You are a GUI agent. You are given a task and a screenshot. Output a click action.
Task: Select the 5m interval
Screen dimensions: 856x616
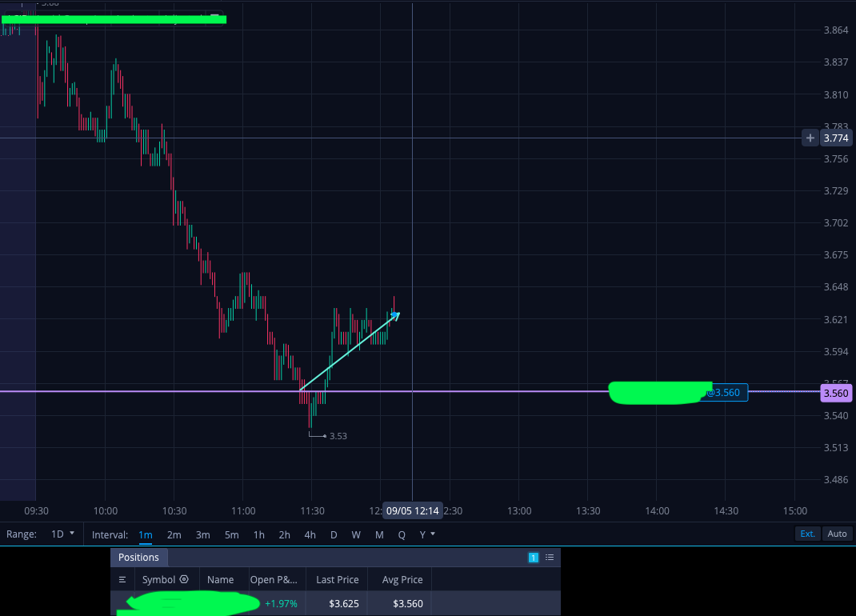coord(231,535)
